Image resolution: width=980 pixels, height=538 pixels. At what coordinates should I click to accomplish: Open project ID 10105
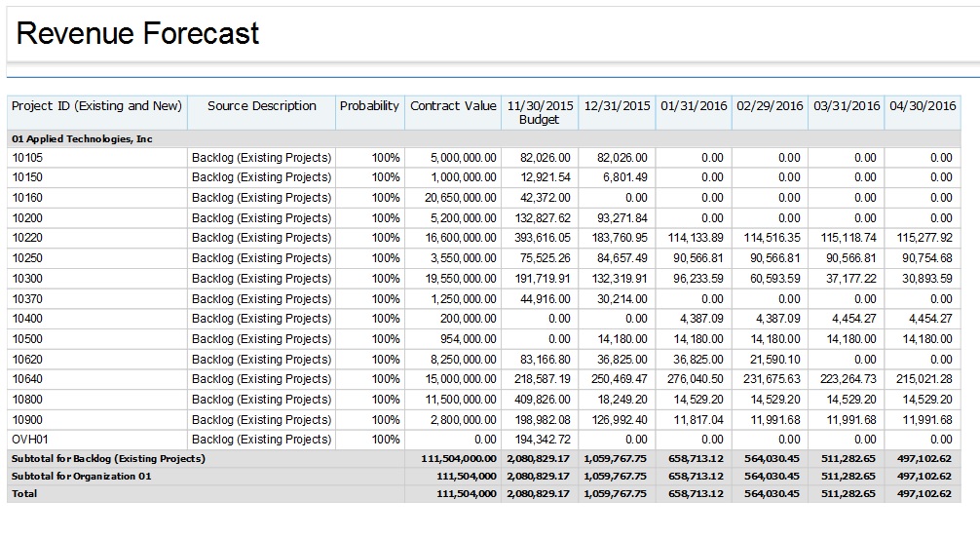[x=27, y=158]
